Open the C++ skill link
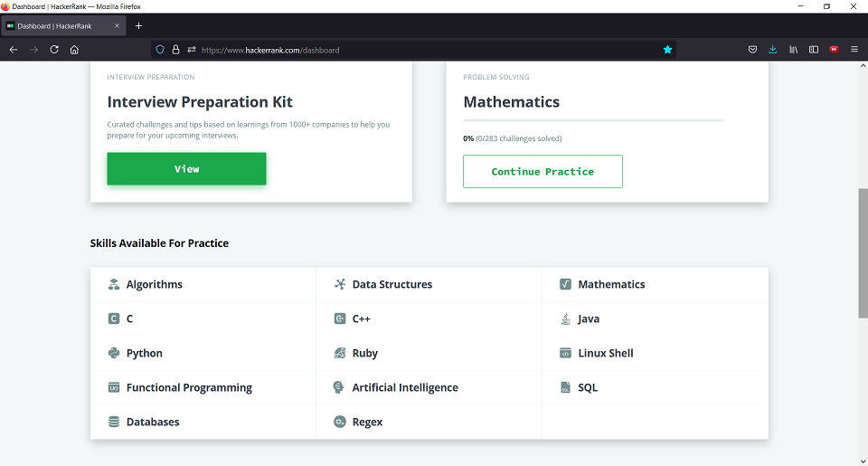The height and width of the screenshot is (466, 868). pos(362,319)
